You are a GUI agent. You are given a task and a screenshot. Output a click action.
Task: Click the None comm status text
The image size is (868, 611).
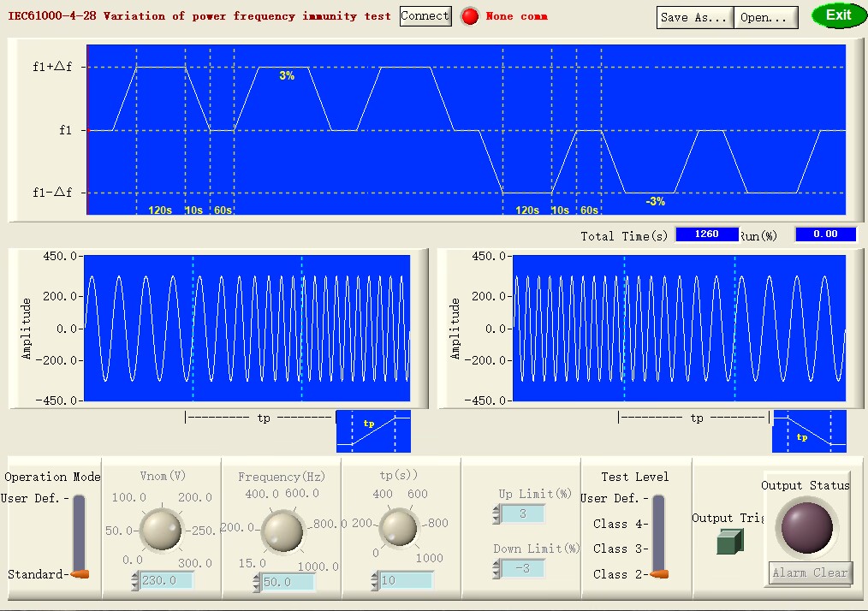(516, 16)
